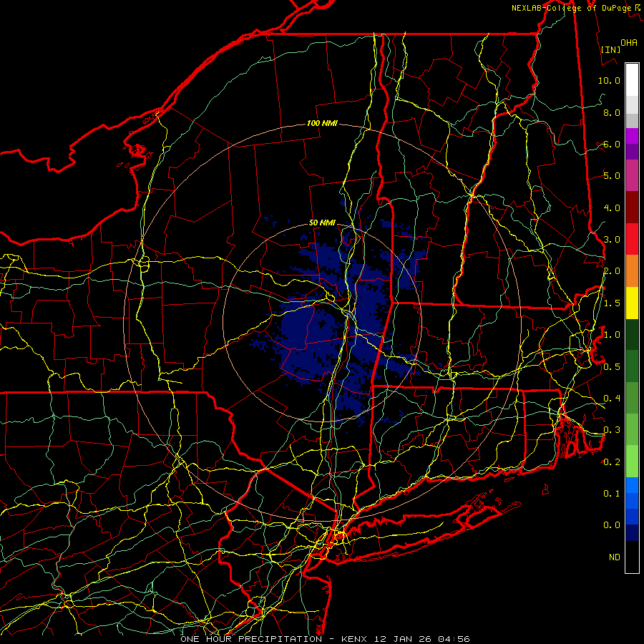Select the dark red 4.0 legend color
This screenshot has width=644, height=644.
632,208
